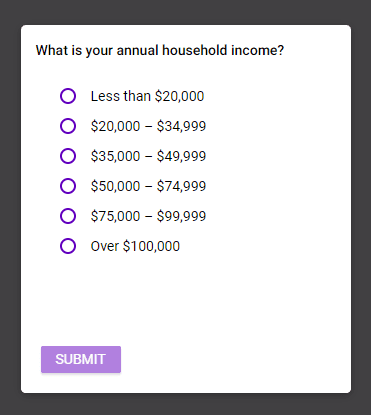This screenshot has width=371, height=415.
Task: Click the '$35,000 – $49,999' label text
Action: point(148,156)
